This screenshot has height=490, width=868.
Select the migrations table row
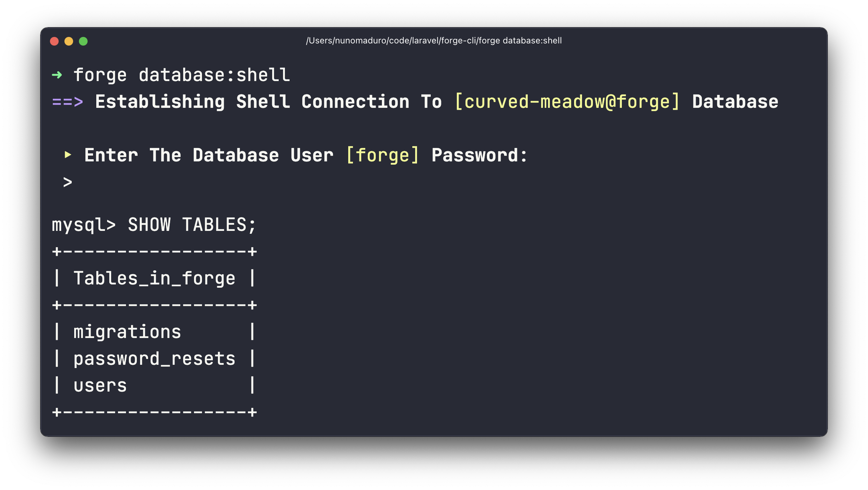[127, 332]
